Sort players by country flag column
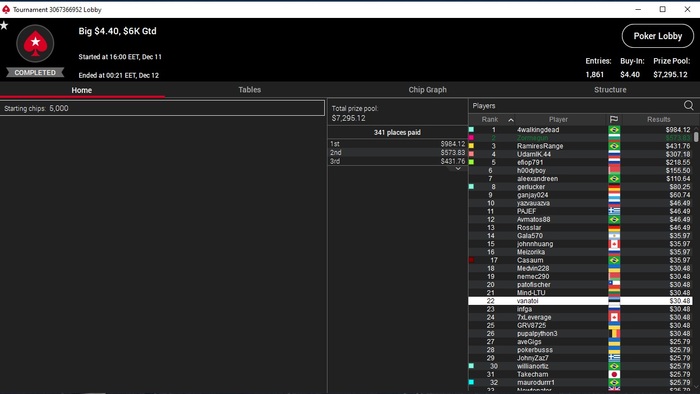The height and width of the screenshot is (394, 700). click(614, 119)
